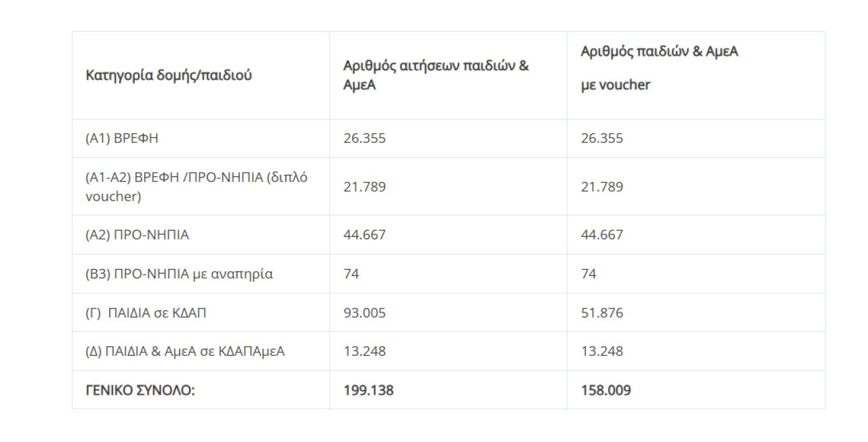Click the voucher value 74
Viewport: 868px width, 442px height.
click(x=588, y=274)
